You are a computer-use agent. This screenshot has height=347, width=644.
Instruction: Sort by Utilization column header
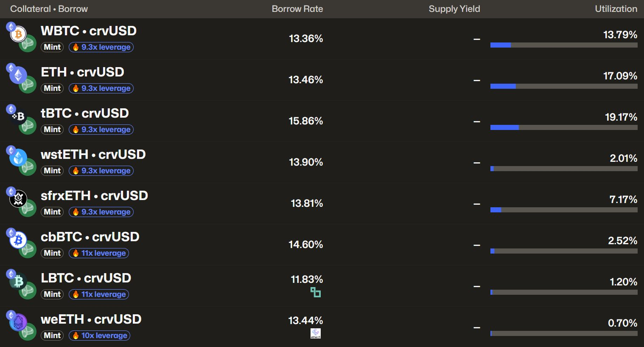tap(616, 9)
